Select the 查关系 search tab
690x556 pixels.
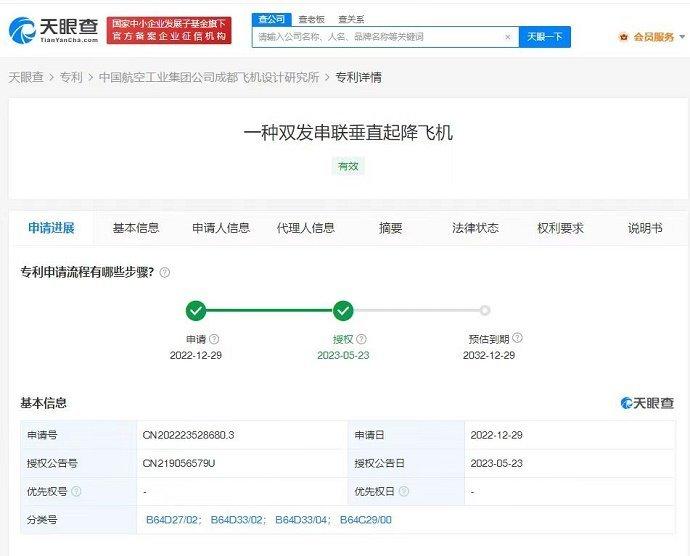pyautogui.click(x=351, y=19)
